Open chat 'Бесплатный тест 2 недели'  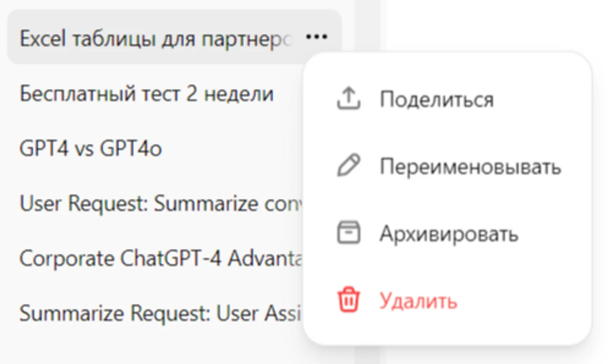pos(146,93)
